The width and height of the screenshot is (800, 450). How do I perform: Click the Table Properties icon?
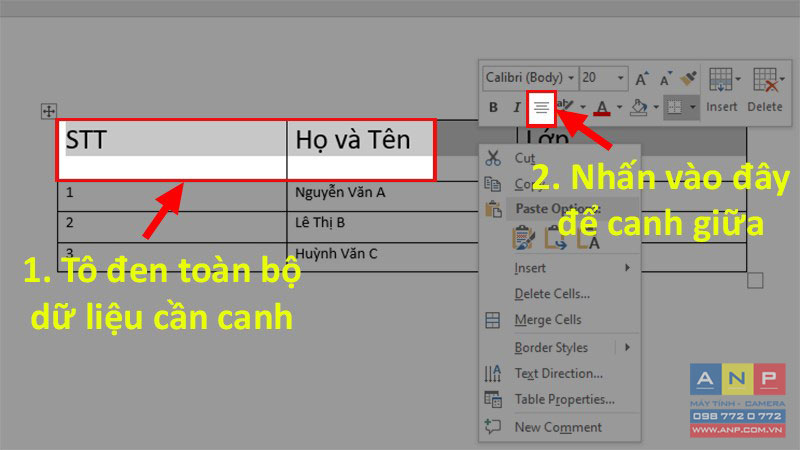493,399
